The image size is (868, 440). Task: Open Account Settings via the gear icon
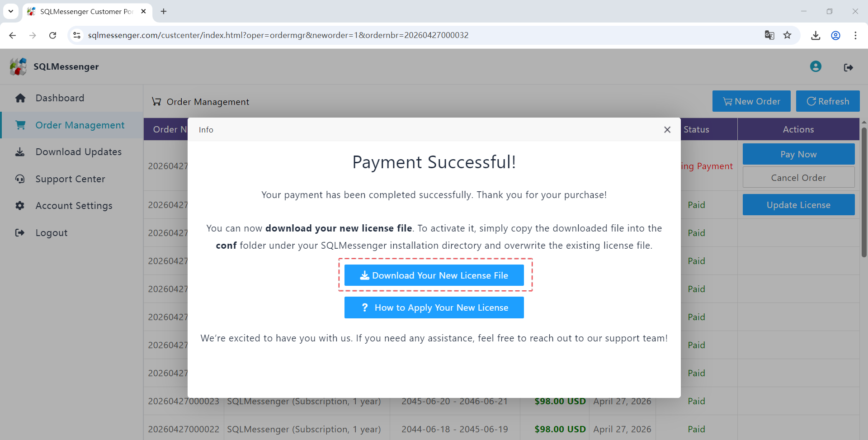point(74,206)
